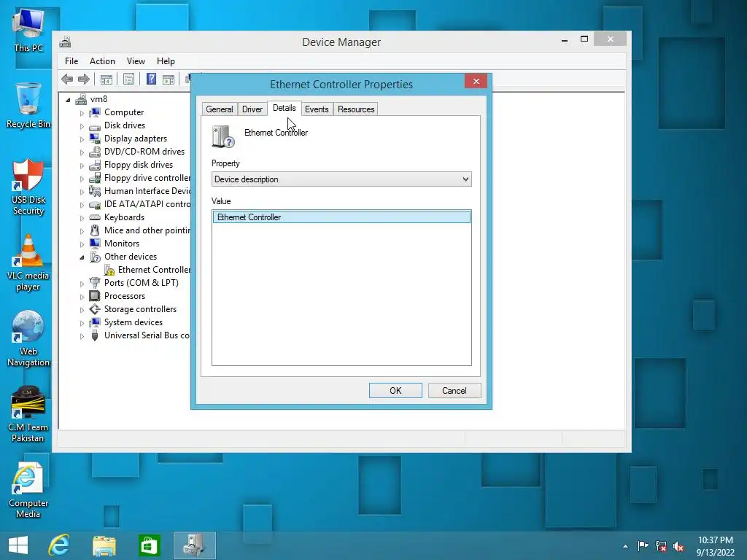Click the Cancel button

click(x=454, y=391)
